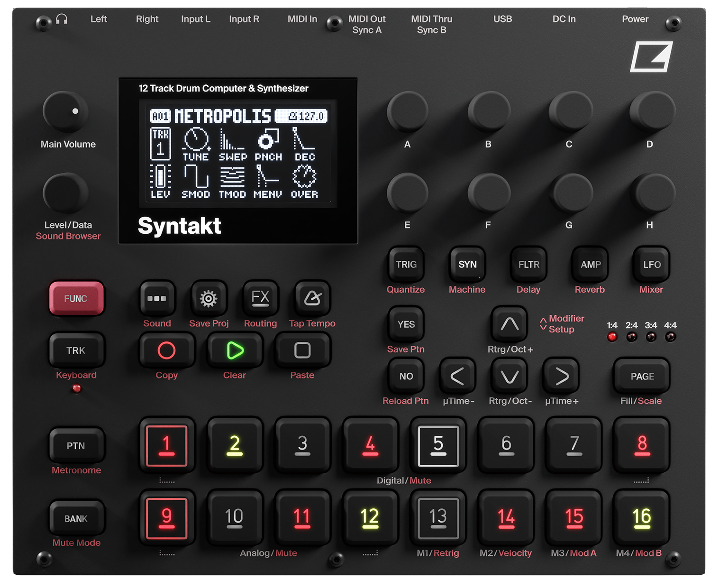Open the SYN Machine page

click(x=467, y=264)
